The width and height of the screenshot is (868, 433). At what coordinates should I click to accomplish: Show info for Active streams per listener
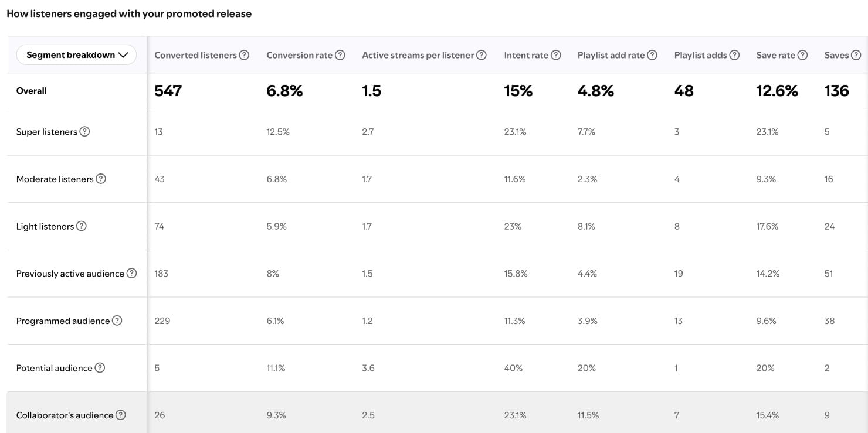point(481,55)
